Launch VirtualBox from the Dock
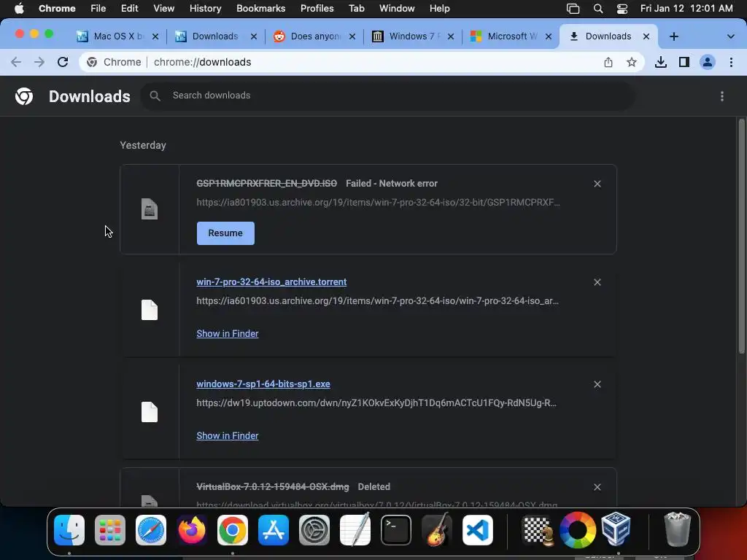The height and width of the screenshot is (560, 747). [x=616, y=529]
